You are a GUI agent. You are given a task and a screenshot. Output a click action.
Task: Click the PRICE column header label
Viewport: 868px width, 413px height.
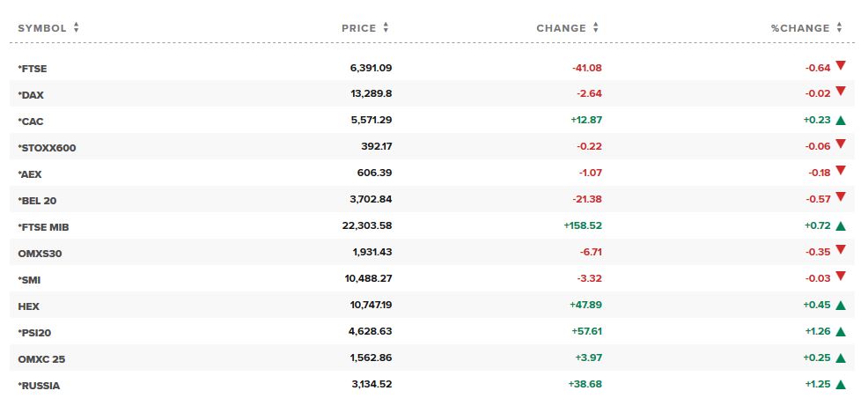point(358,28)
